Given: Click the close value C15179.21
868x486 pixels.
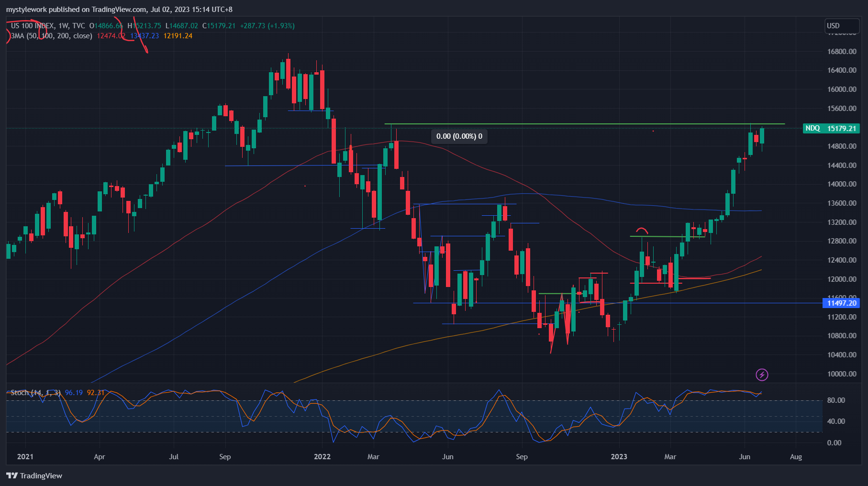Looking at the screenshot, I should (219, 26).
